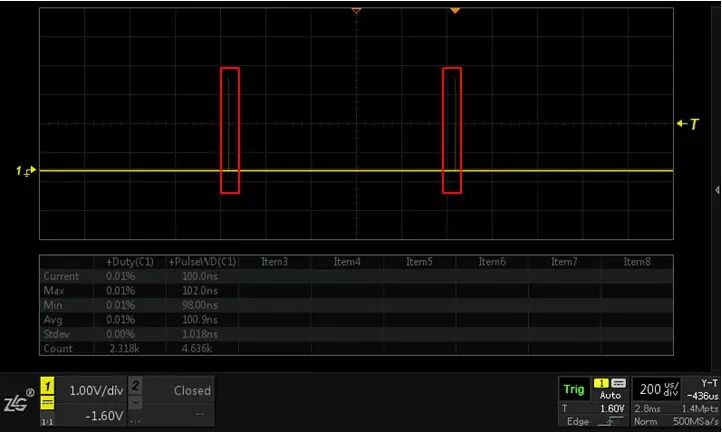
Task: Click the Stdev duty 0.00% value
Action: point(121,334)
